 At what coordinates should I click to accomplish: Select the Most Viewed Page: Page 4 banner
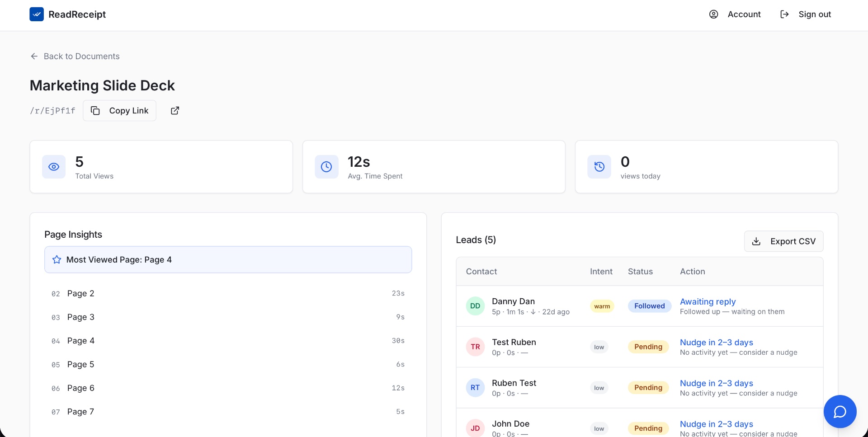coord(228,260)
